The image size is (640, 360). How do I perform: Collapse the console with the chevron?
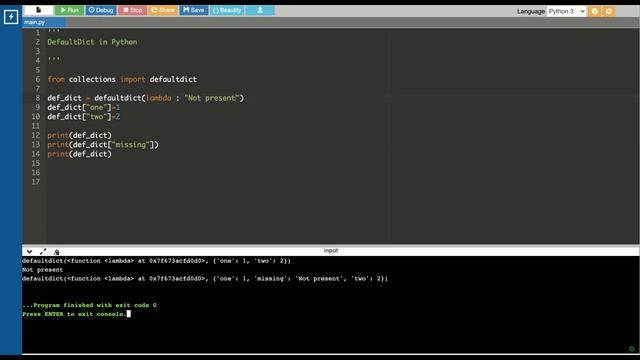pos(29,252)
